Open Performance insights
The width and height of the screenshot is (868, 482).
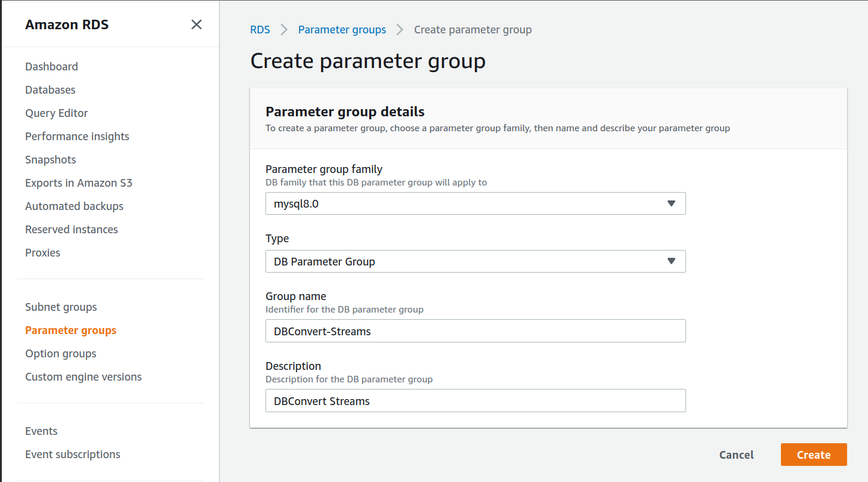pos(77,136)
